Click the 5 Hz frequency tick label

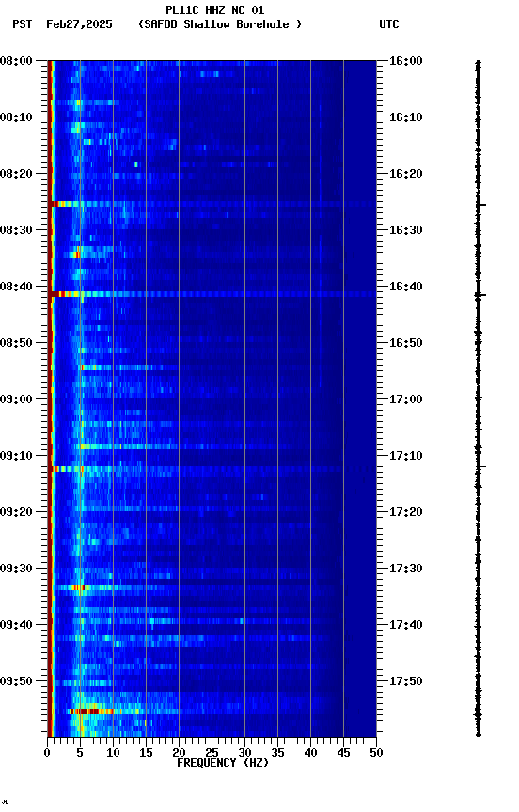[80, 753]
